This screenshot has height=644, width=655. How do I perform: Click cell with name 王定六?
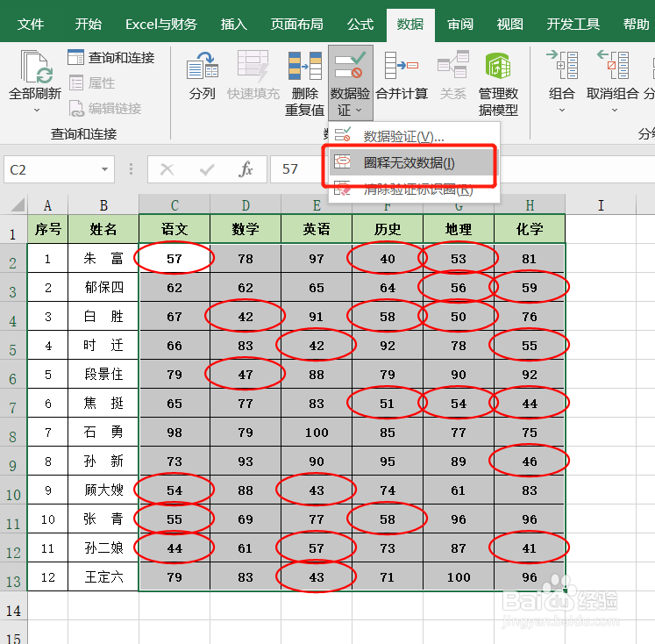coord(103,577)
